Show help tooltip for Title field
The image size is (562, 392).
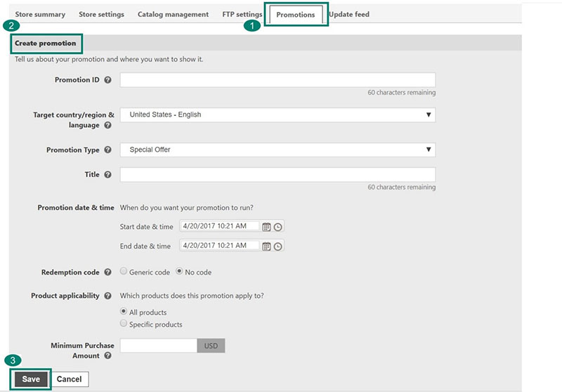[107, 174]
